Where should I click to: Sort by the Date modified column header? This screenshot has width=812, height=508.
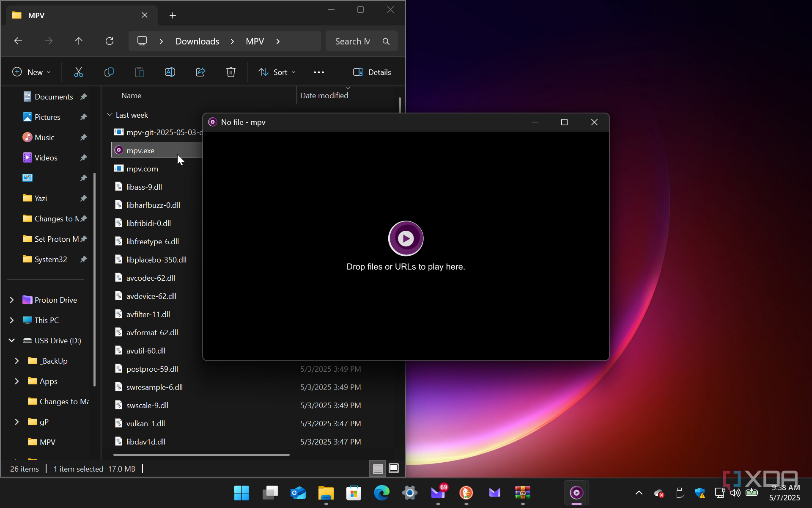324,96
